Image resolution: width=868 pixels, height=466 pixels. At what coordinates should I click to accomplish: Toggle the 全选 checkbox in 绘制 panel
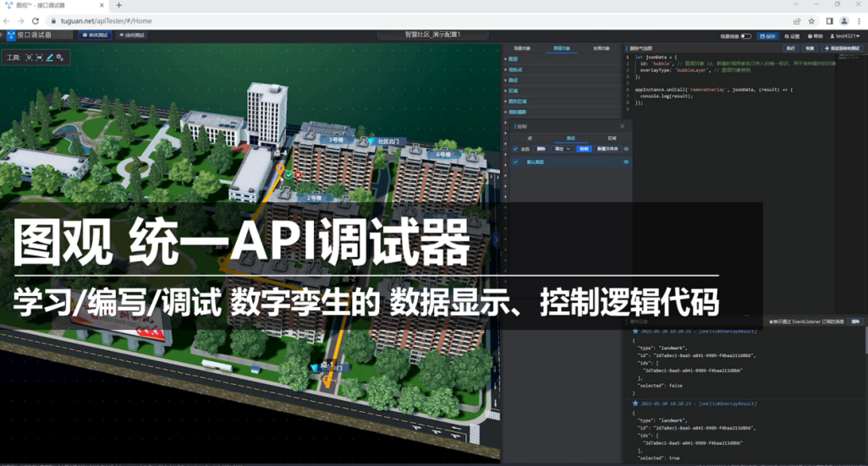click(x=515, y=149)
